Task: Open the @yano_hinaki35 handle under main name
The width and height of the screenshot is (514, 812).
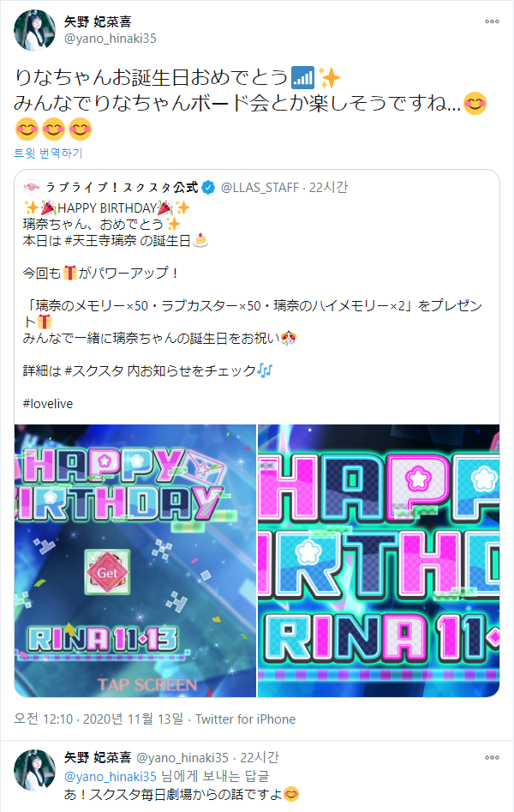Action: pyautogui.click(x=111, y=39)
